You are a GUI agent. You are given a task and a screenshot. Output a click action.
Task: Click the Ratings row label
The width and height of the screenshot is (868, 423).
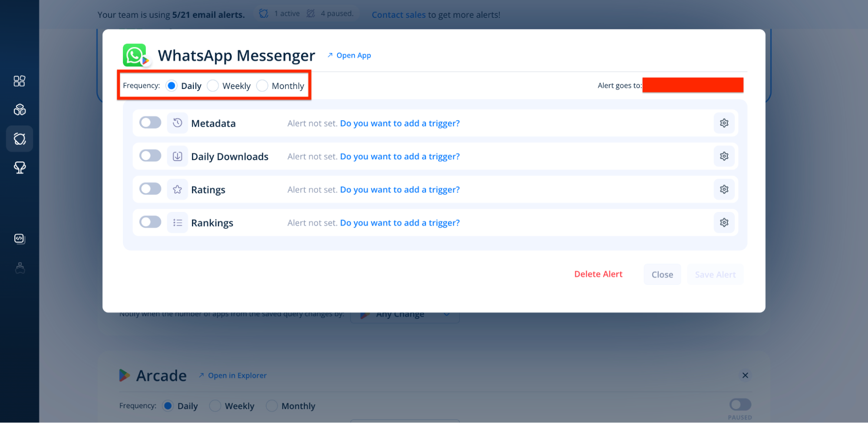pos(208,190)
